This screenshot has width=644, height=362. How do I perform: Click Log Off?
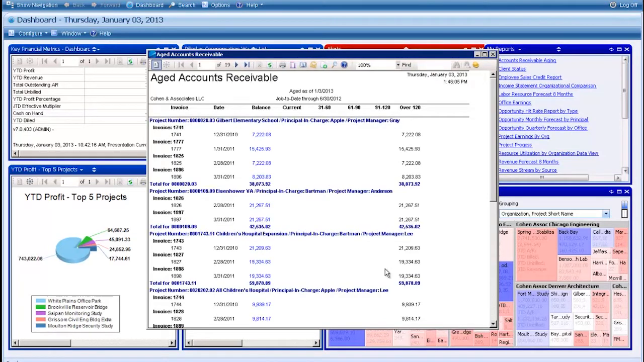(623, 5)
